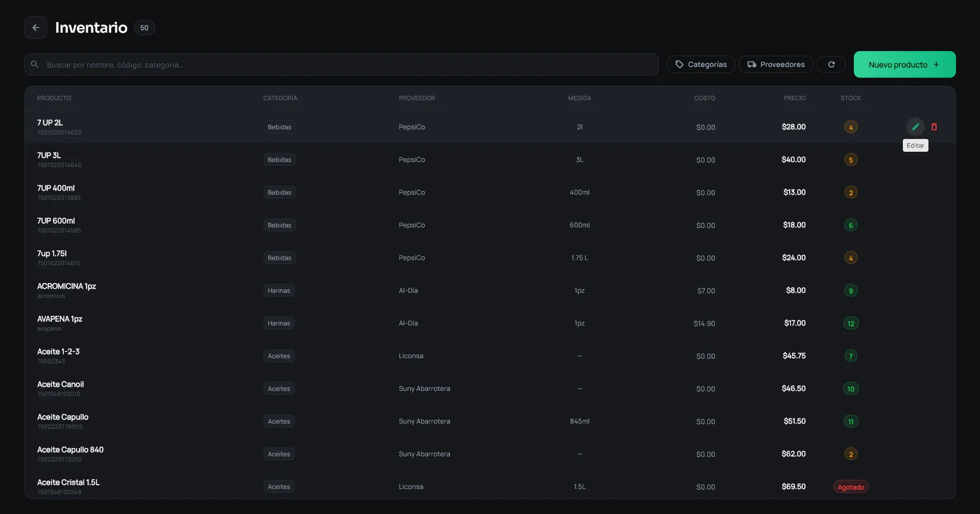The image size is (980, 514).
Task: Click the PRECIO column header
Action: pos(795,98)
